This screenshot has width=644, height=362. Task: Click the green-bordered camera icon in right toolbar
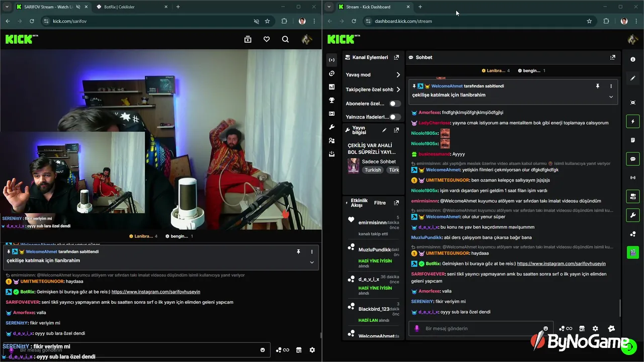point(633,196)
